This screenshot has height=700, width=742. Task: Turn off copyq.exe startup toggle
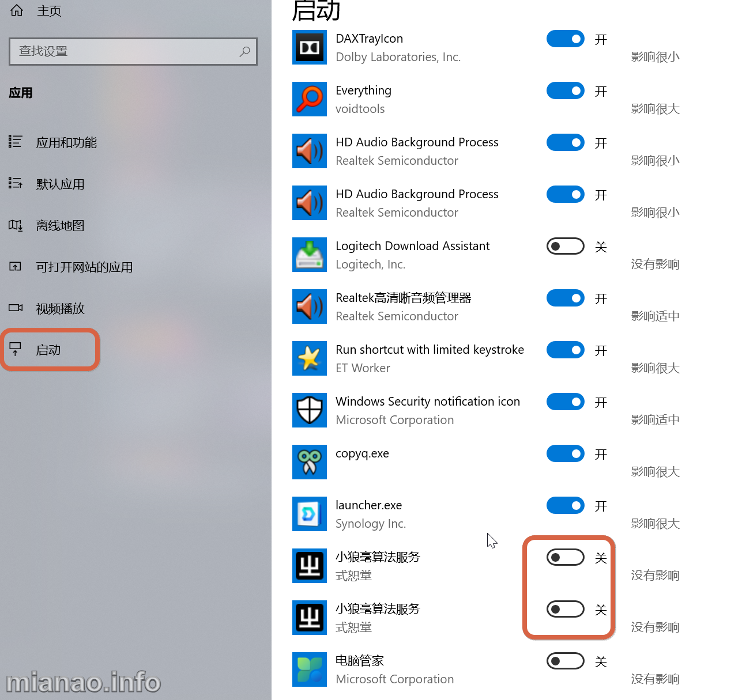pyautogui.click(x=566, y=453)
